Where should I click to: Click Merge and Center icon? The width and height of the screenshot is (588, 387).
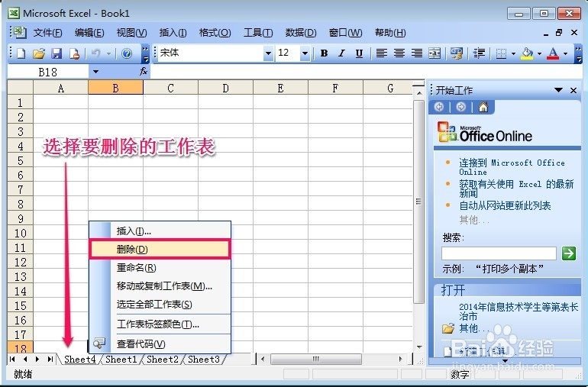pos(435,53)
